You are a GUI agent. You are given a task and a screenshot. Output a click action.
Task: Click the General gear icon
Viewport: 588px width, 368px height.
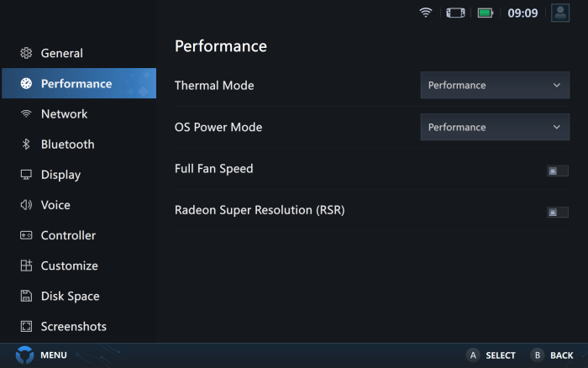tap(26, 53)
